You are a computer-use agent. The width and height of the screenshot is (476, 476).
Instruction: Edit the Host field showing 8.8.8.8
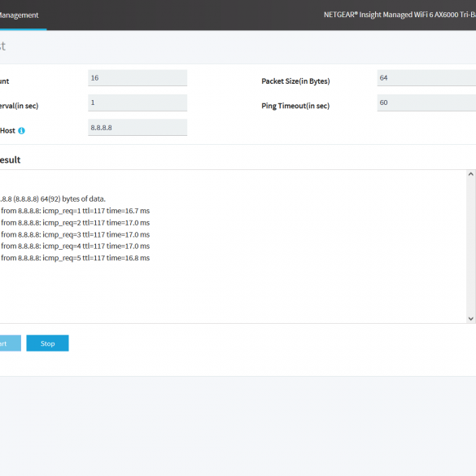(138, 128)
